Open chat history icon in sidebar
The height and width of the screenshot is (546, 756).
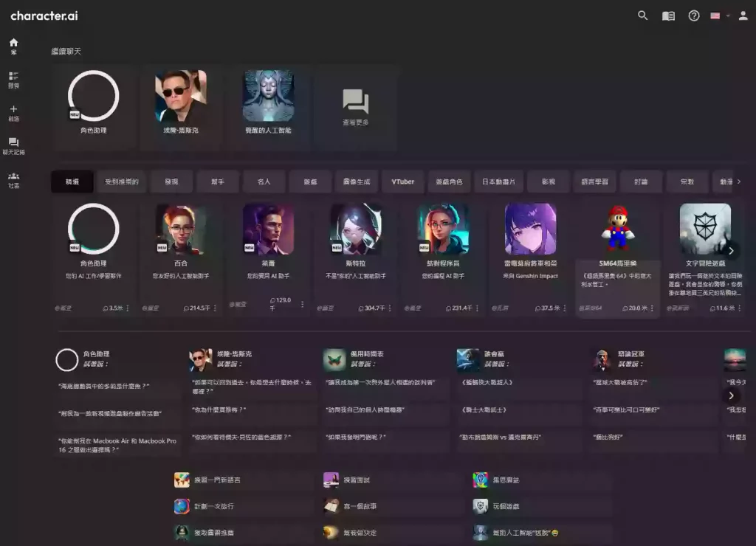[13, 145]
